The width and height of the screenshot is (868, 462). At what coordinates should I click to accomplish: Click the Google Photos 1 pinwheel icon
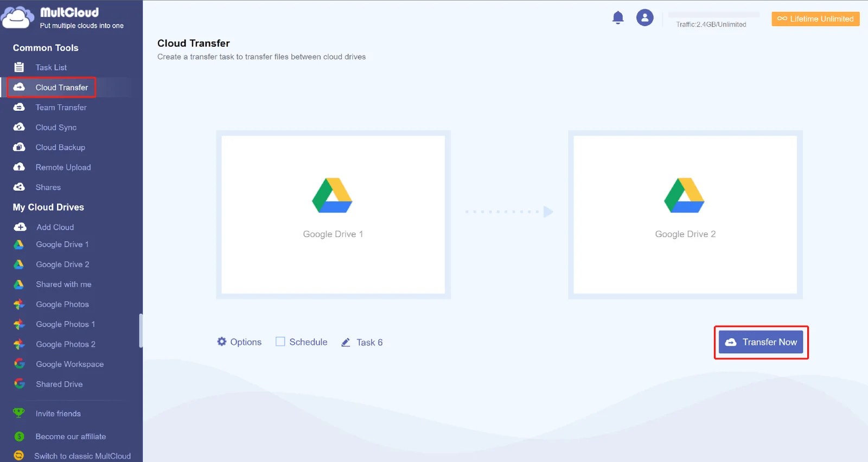pos(19,324)
